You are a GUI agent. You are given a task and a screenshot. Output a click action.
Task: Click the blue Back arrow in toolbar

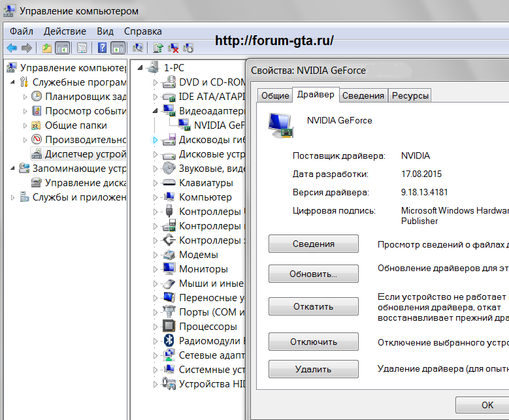tap(11, 48)
